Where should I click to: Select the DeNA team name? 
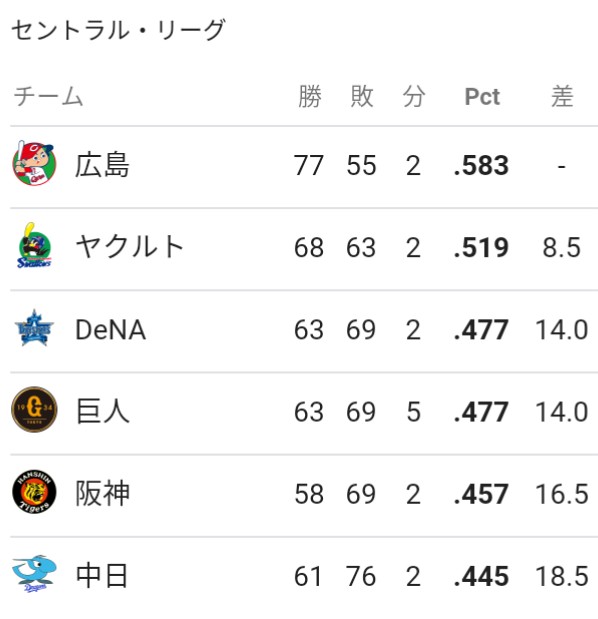(x=111, y=330)
